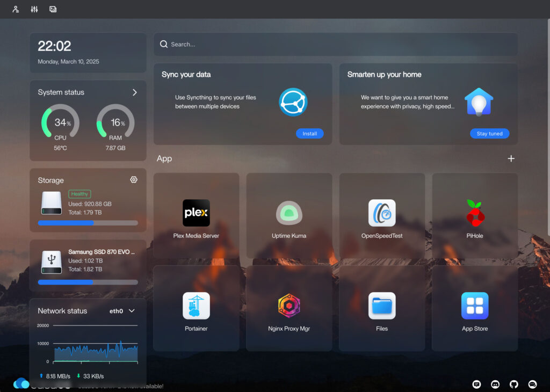Viewport: 550px width, 392px height.
Task: Join Discord via the footer icon
Action: (x=495, y=384)
